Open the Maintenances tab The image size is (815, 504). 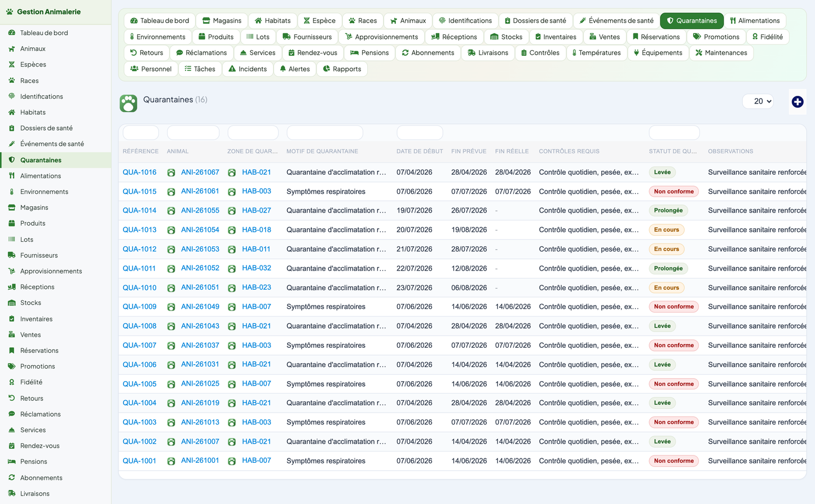(721, 53)
